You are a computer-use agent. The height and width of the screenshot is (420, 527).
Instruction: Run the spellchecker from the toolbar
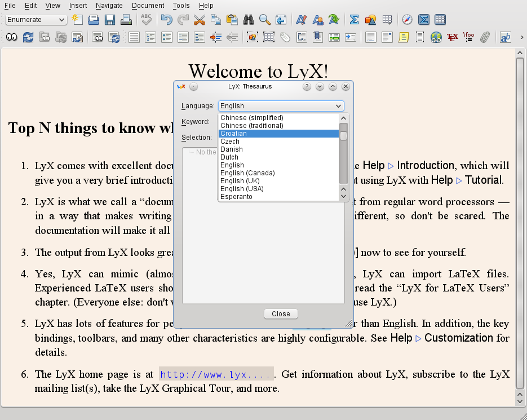146,19
